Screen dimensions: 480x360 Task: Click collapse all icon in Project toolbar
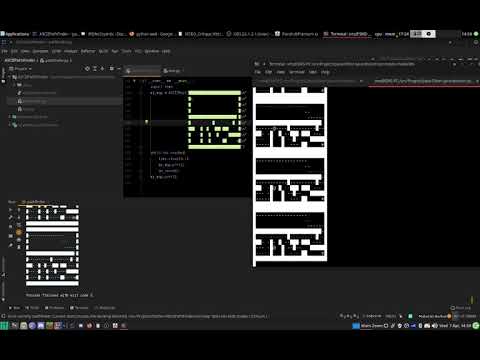point(103,69)
